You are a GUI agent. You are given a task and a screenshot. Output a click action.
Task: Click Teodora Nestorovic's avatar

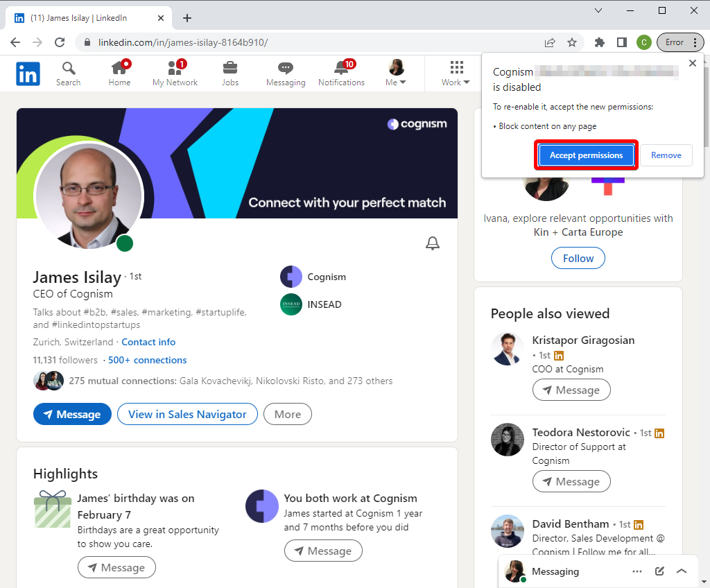(x=507, y=440)
